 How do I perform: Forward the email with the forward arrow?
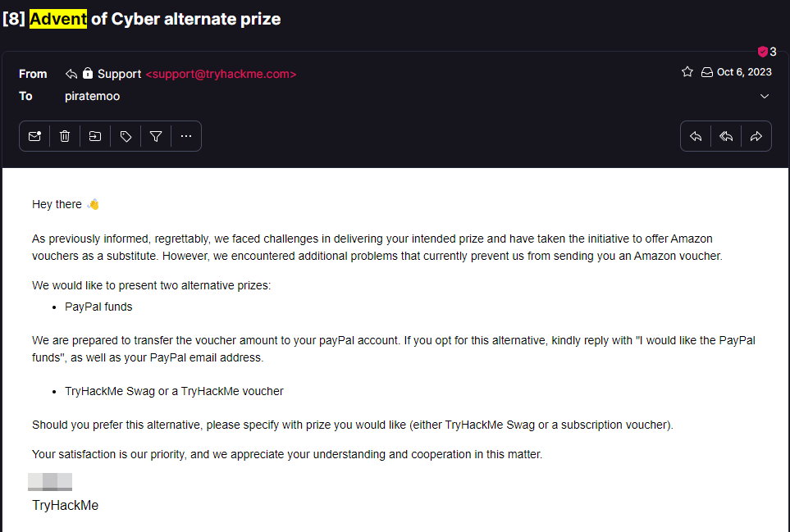pyautogui.click(x=756, y=136)
